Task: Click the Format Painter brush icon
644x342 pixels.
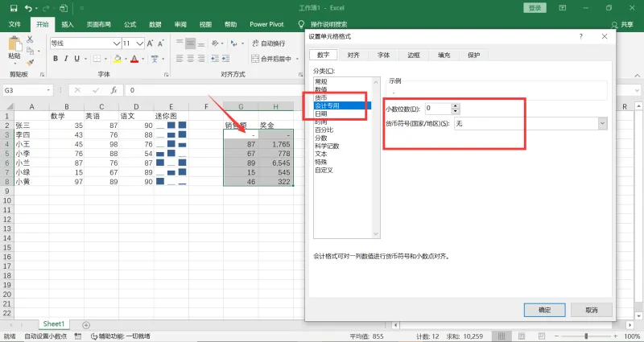Action: [30, 63]
